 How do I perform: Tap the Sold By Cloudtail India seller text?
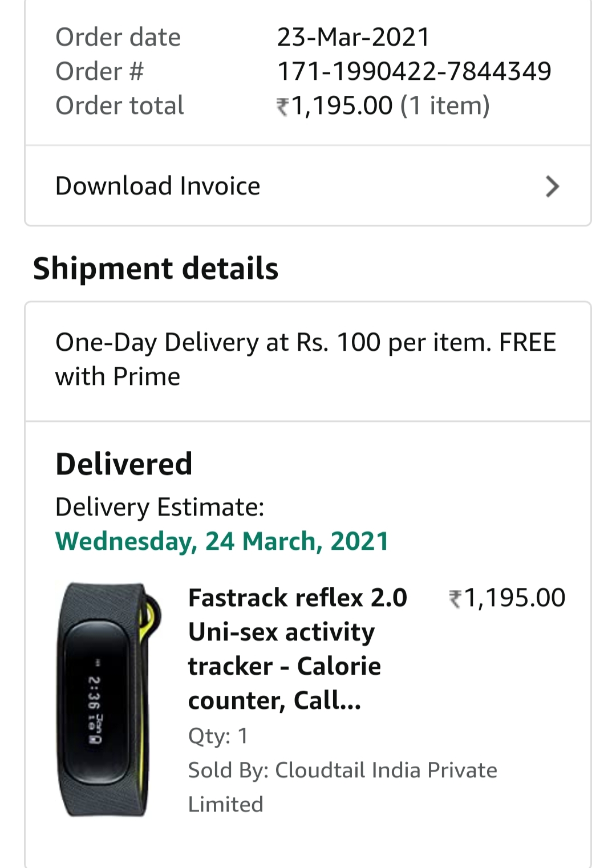(x=342, y=787)
